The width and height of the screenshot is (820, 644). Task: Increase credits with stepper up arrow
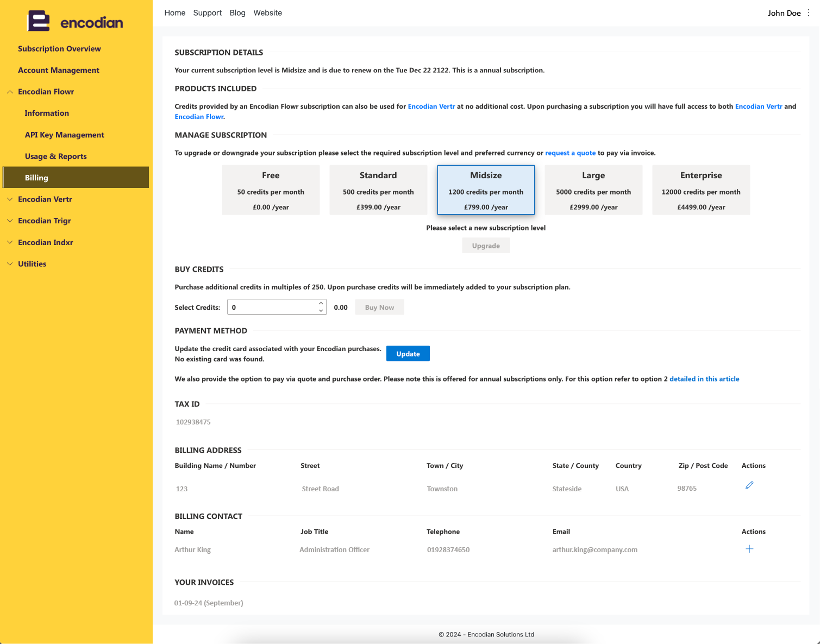(x=321, y=303)
